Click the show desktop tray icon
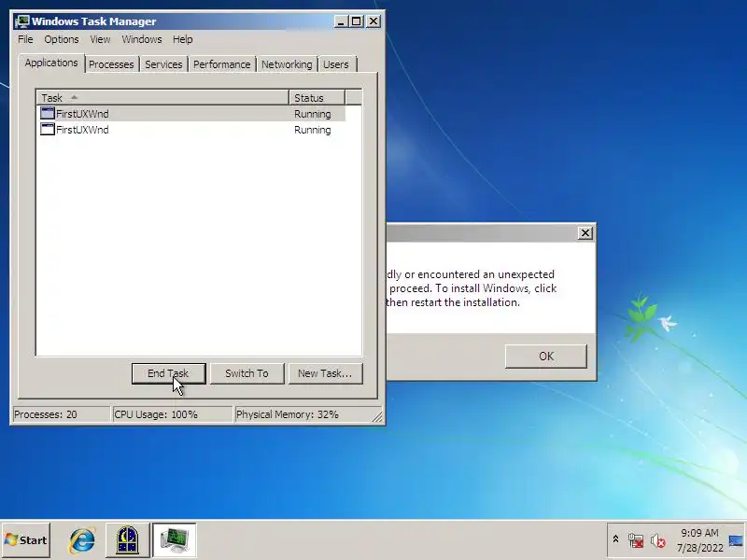 736,540
